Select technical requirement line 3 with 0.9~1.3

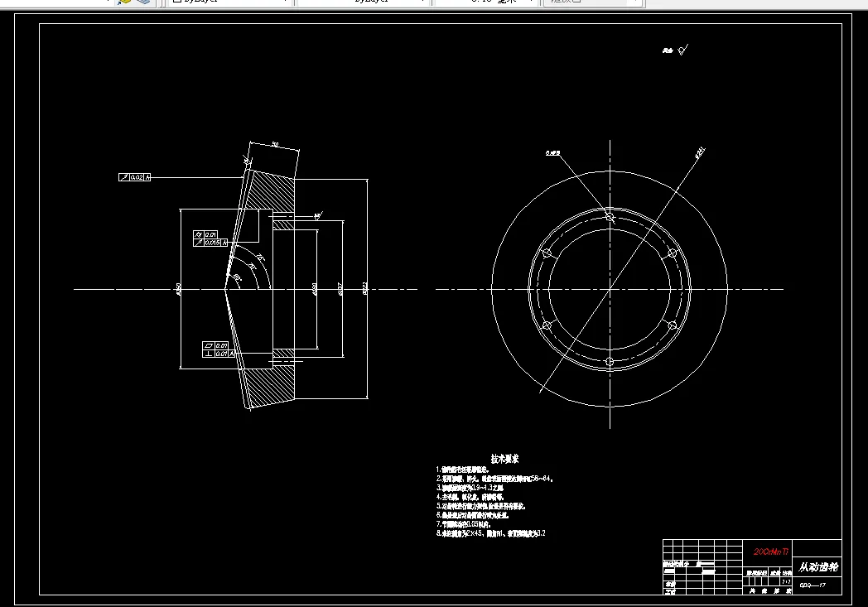pos(470,488)
